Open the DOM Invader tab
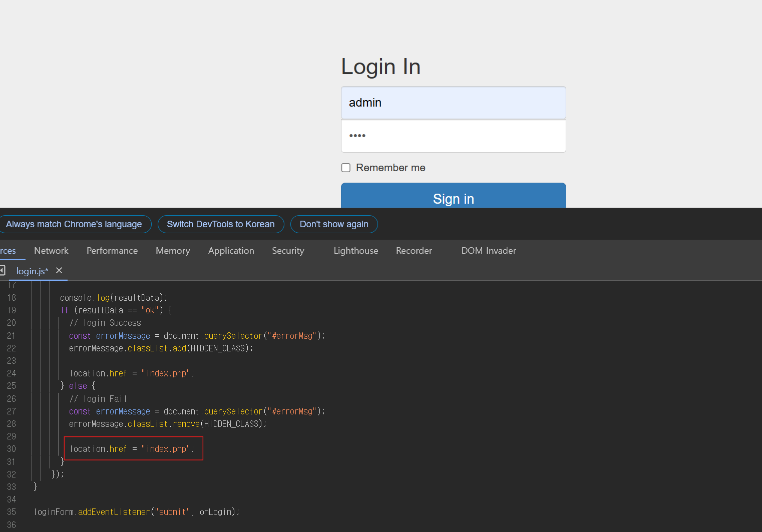 (489, 251)
